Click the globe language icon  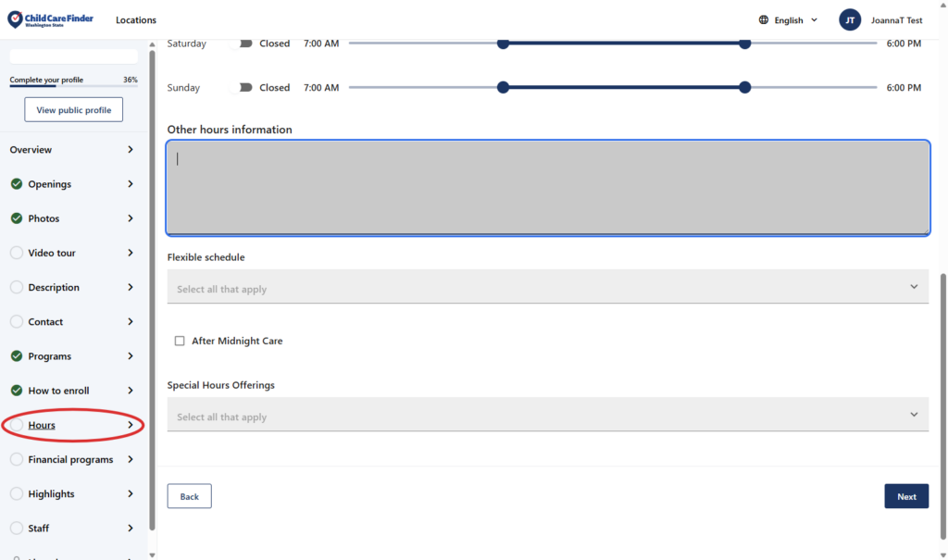click(x=764, y=19)
